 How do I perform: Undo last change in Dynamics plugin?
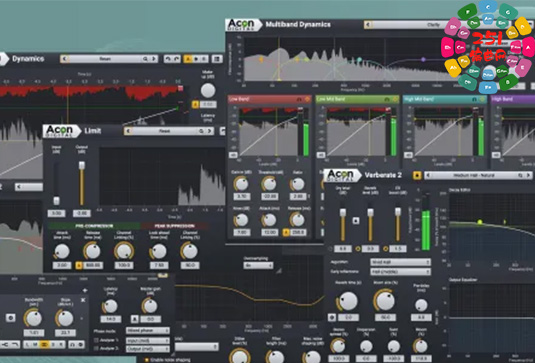click(168, 59)
